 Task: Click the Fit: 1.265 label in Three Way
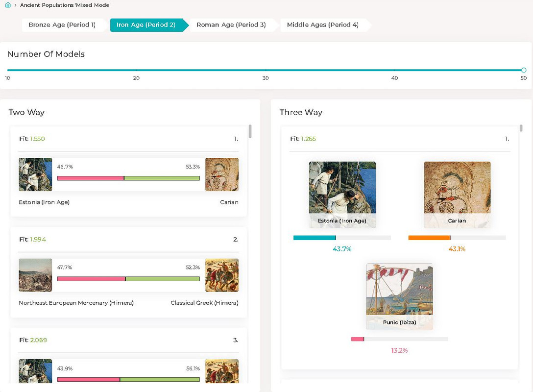click(x=303, y=139)
